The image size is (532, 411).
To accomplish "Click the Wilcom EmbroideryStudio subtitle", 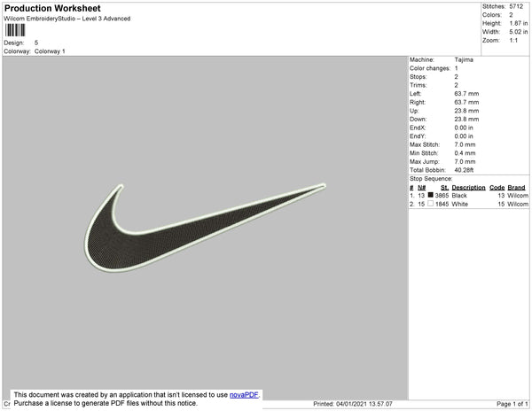I will coord(67,19).
